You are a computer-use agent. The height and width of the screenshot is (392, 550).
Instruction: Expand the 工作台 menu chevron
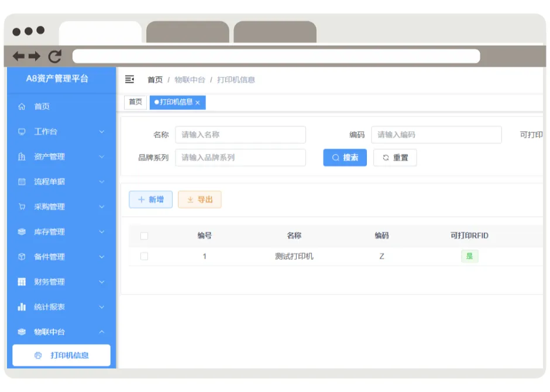click(x=102, y=132)
